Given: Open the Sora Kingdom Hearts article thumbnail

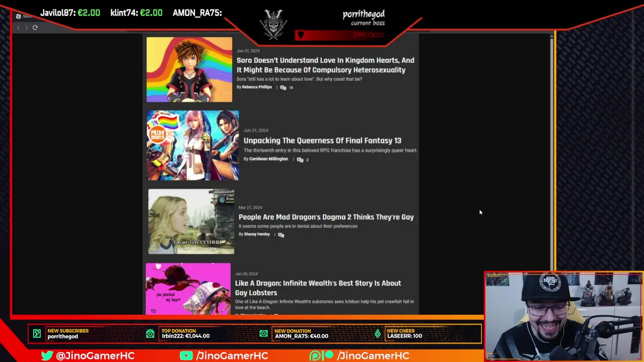Looking at the screenshot, I should coord(189,69).
